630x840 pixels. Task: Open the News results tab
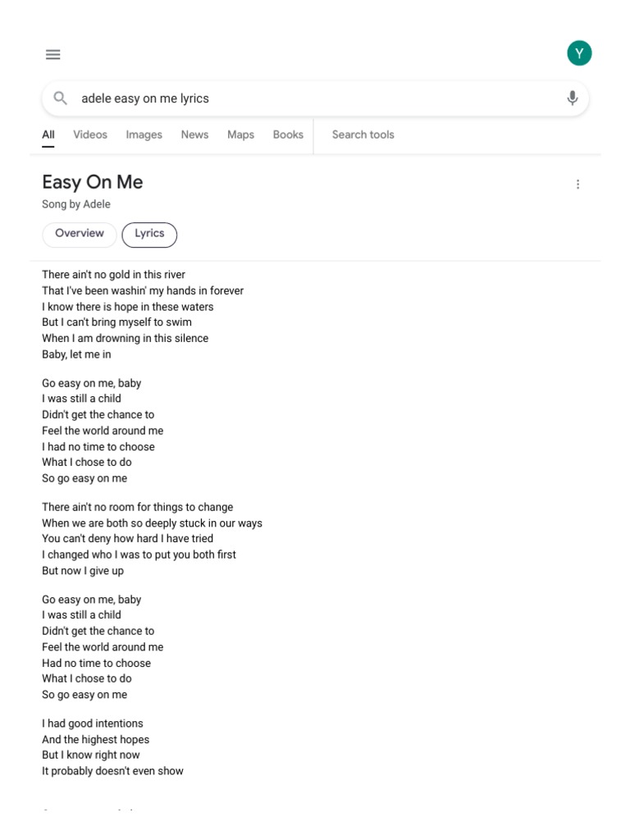pos(194,135)
